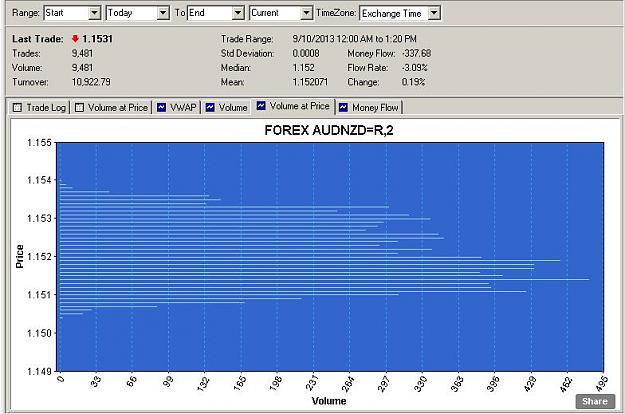
Task: Switch to the table Volume at Price tab
Action: tap(112, 108)
